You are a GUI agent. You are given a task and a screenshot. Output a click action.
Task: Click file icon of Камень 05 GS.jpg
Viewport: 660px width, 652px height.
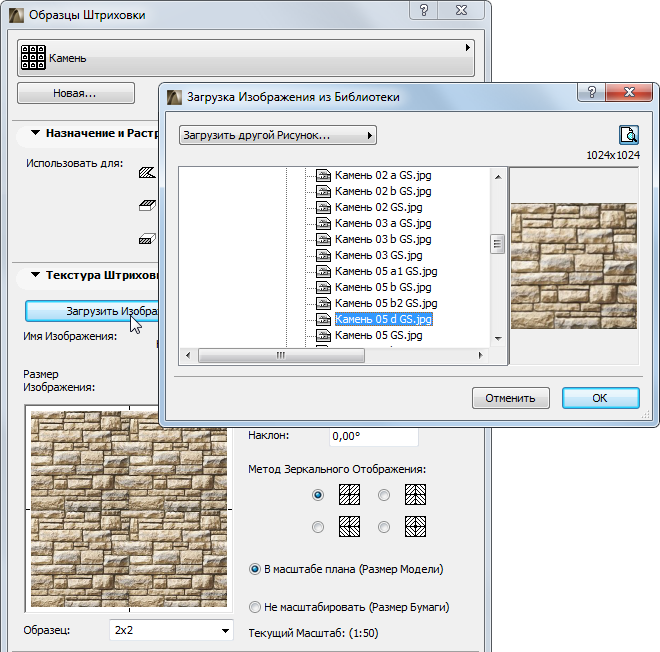click(x=323, y=335)
